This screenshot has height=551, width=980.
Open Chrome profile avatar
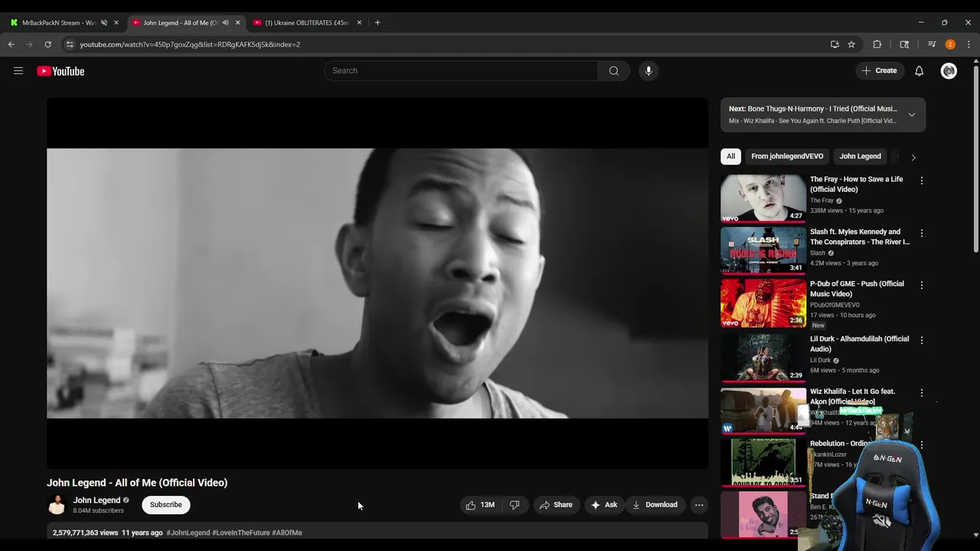(x=950, y=44)
